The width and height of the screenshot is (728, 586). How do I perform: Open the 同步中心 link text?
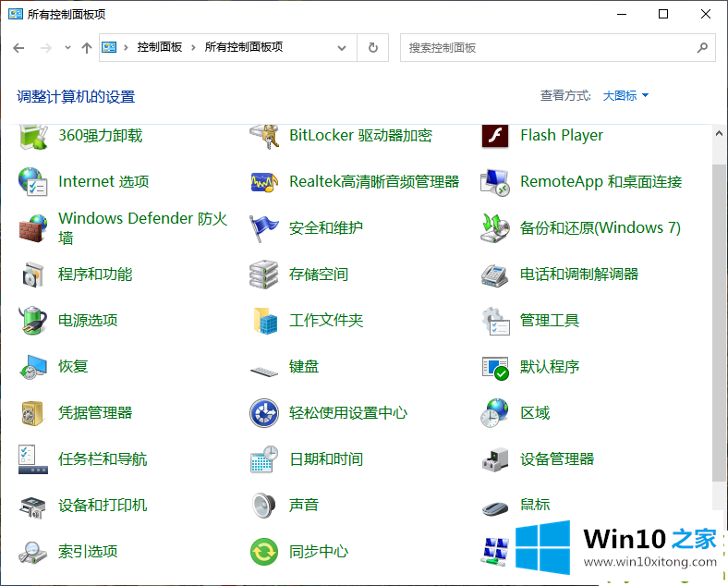pyautogui.click(x=319, y=552)
